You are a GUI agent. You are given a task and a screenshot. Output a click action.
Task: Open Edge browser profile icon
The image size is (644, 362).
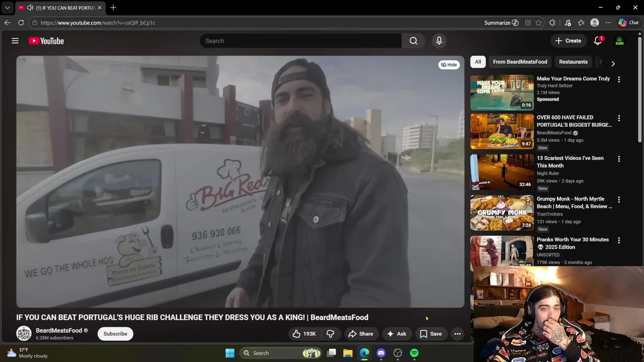[595, 23]
